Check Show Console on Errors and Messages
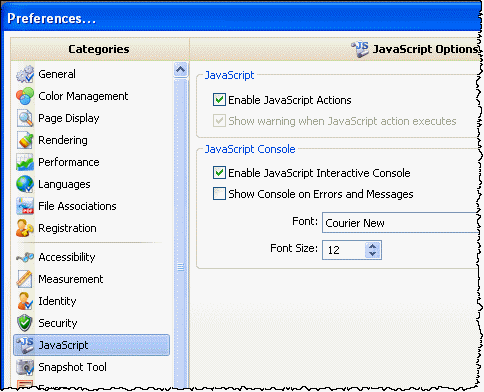 click(219, 194)
